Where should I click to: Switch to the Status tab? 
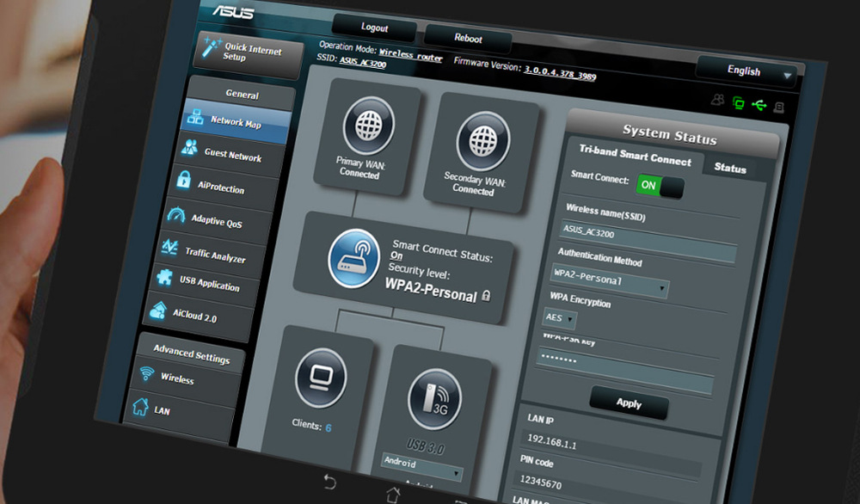(730, 169)
